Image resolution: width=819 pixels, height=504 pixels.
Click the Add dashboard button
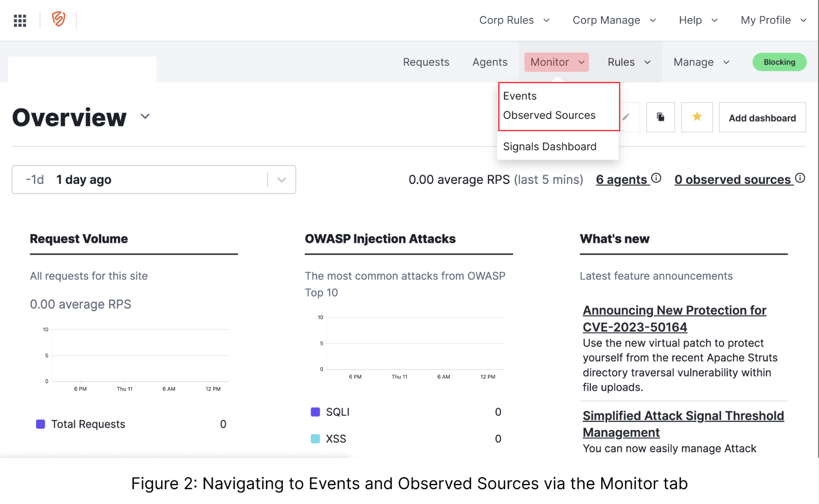tap(762, 118)
